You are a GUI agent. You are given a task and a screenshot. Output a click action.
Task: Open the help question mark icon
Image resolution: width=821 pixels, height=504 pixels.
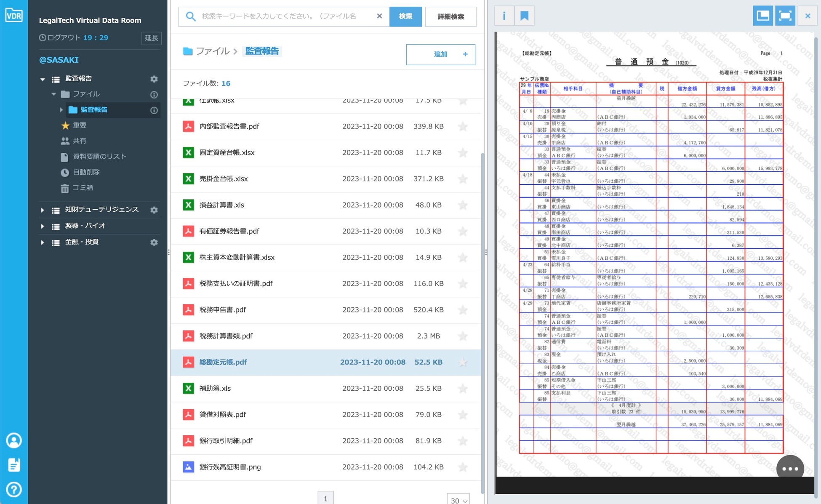pyautogui.click(x=14, y=489)
